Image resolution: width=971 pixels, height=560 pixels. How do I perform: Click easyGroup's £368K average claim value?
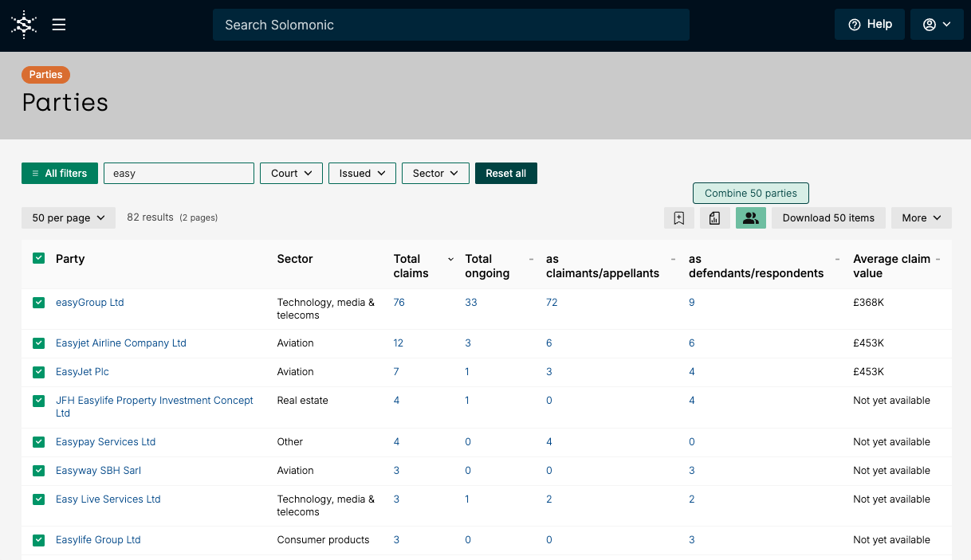869,303
